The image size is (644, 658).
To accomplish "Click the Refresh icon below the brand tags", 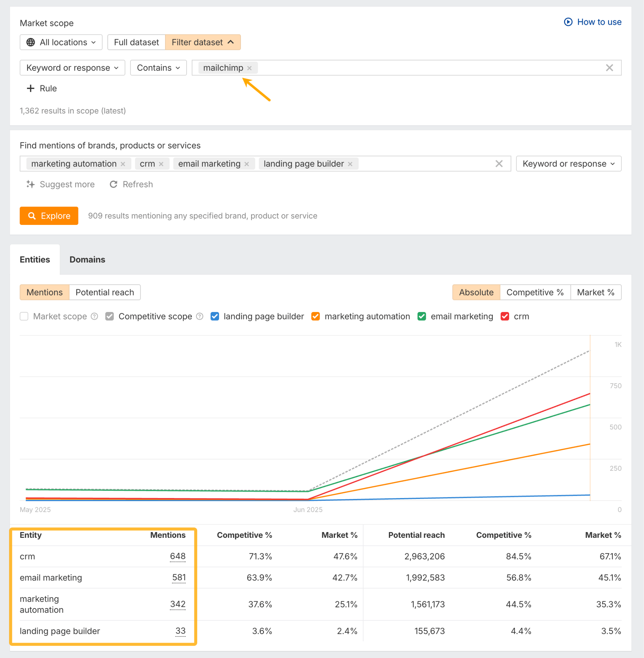I will (x=114, y=184).
